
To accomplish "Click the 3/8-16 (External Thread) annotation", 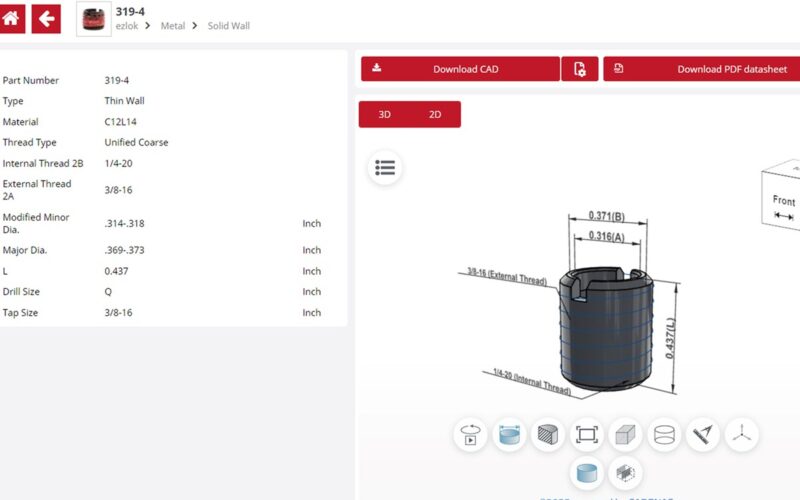I will (507, 276).
